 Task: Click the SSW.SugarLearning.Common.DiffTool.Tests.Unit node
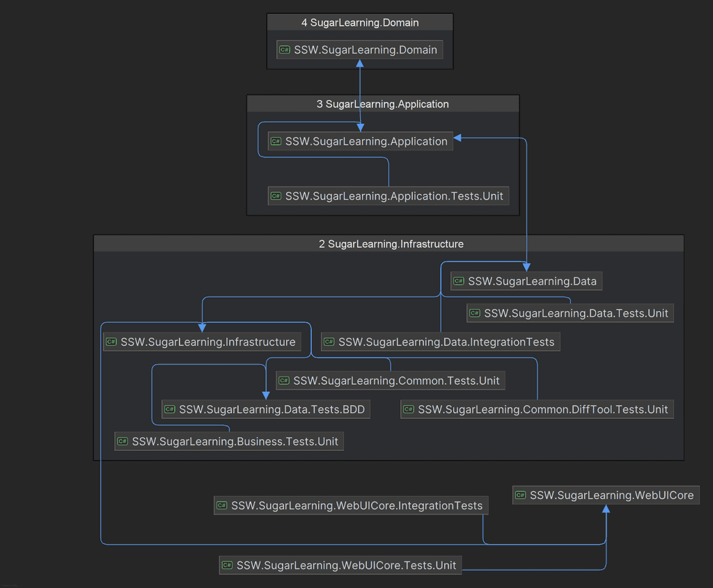coord(537,409)
